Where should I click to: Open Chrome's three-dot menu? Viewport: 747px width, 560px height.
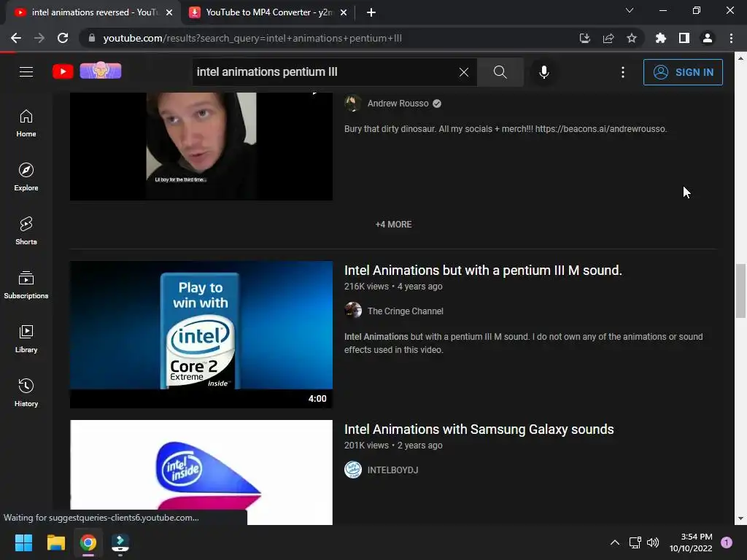[x=731, y=38]
